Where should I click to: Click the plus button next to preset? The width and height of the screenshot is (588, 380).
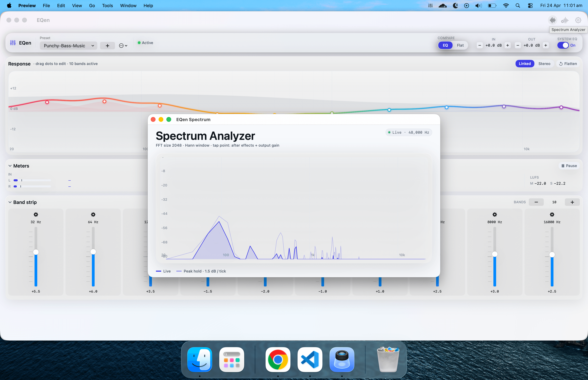click(107, 46)
